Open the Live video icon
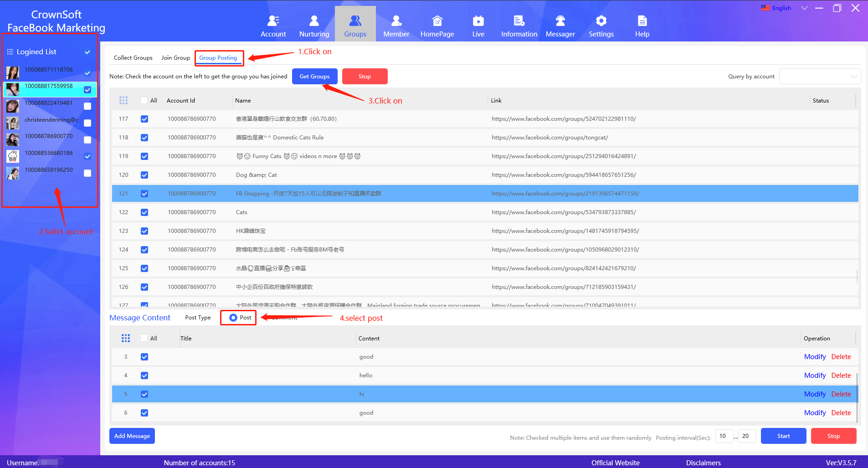 coord(478,21)
